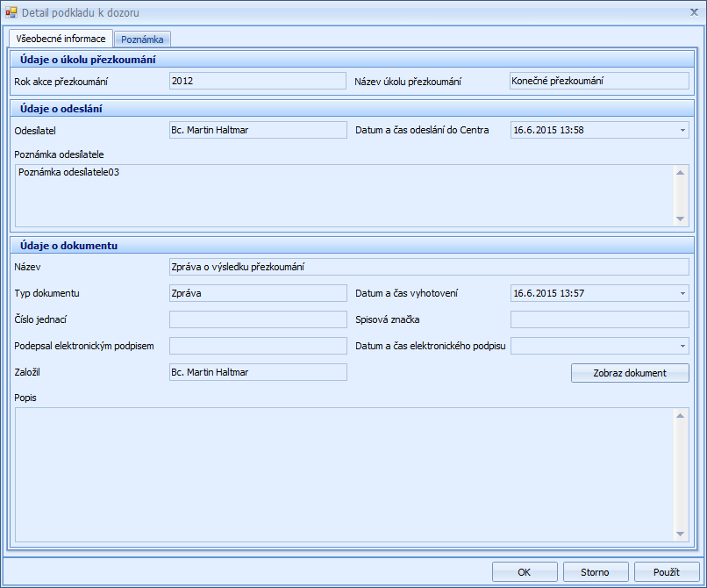The width and height of the screenshot is (707, 588).
Task: Click the dialog's title bar app icon
Action: tap(11, 12)
